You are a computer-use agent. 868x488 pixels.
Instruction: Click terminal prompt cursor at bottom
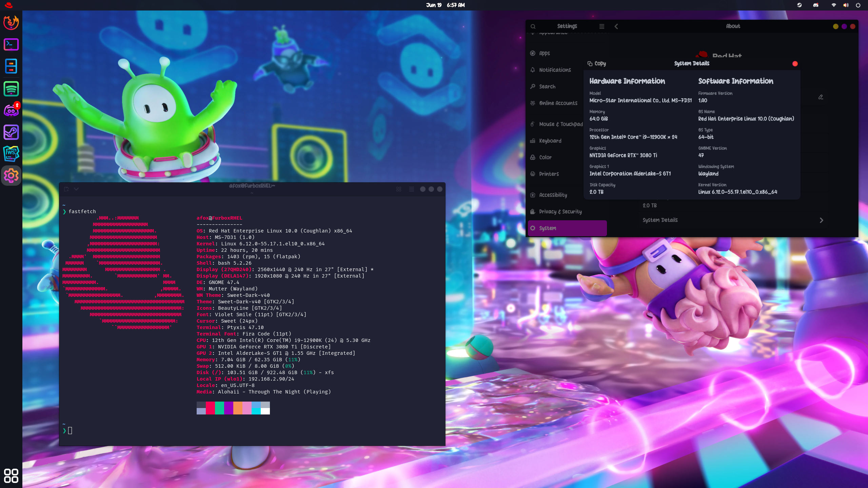[x=70, y=431]
